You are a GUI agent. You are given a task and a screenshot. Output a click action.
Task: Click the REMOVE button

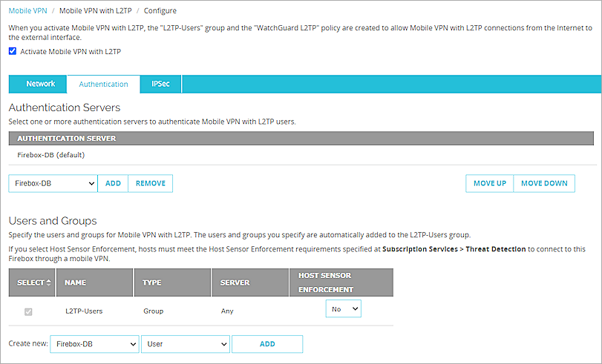point(151,183)
